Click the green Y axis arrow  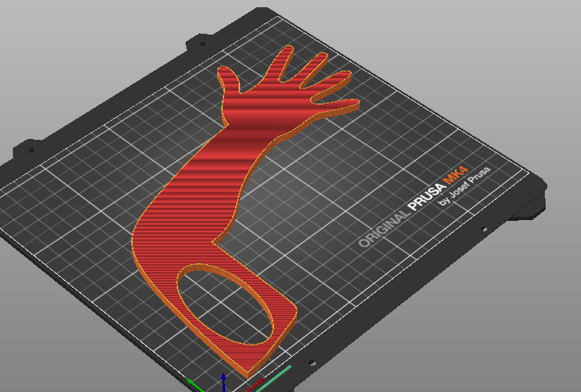pos(194,385)
